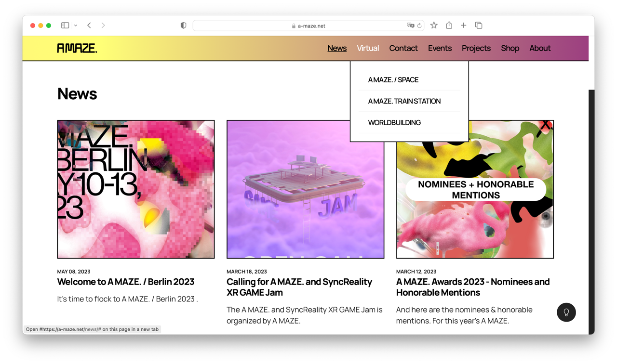Open the Shop nav item
Image resolution: width=617 pixels, height=364 pixels.
coord(510,48)
